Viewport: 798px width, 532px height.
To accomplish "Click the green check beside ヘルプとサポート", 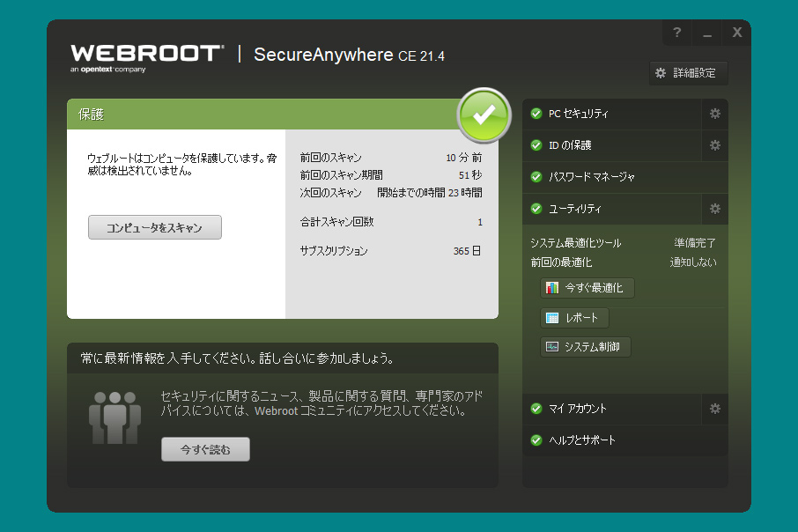I will coord(536,440).
